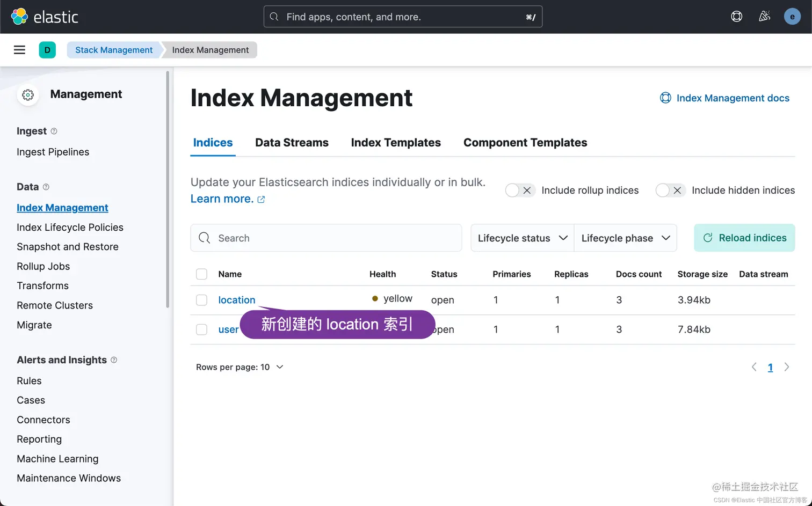
Task: Toggle Include rollup indices switch
Action: pos(520,190)
